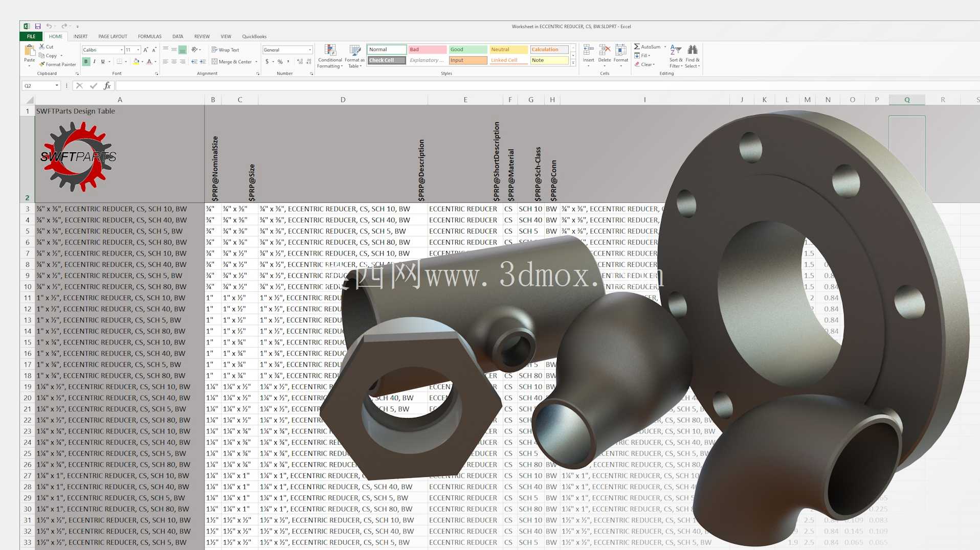Redo the last undone action
980x550 pixels.
pyautogui.click(x=64, y=26)
